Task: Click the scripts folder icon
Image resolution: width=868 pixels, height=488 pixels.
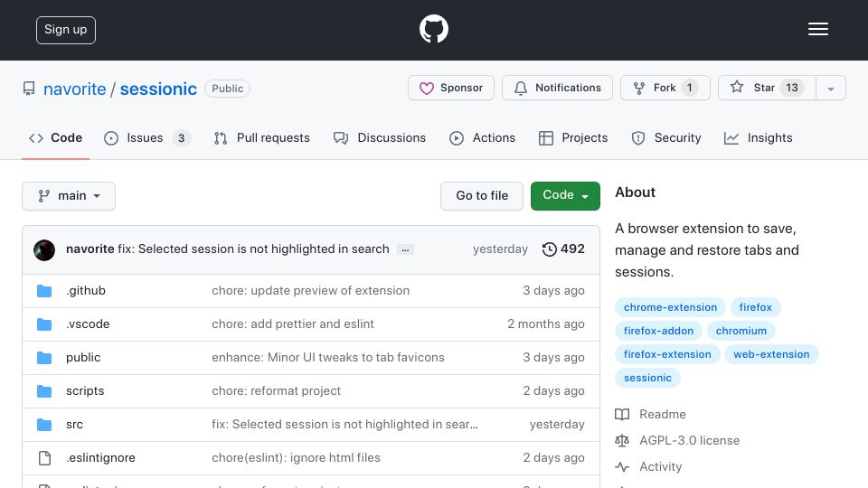Action: click(44, 391)
